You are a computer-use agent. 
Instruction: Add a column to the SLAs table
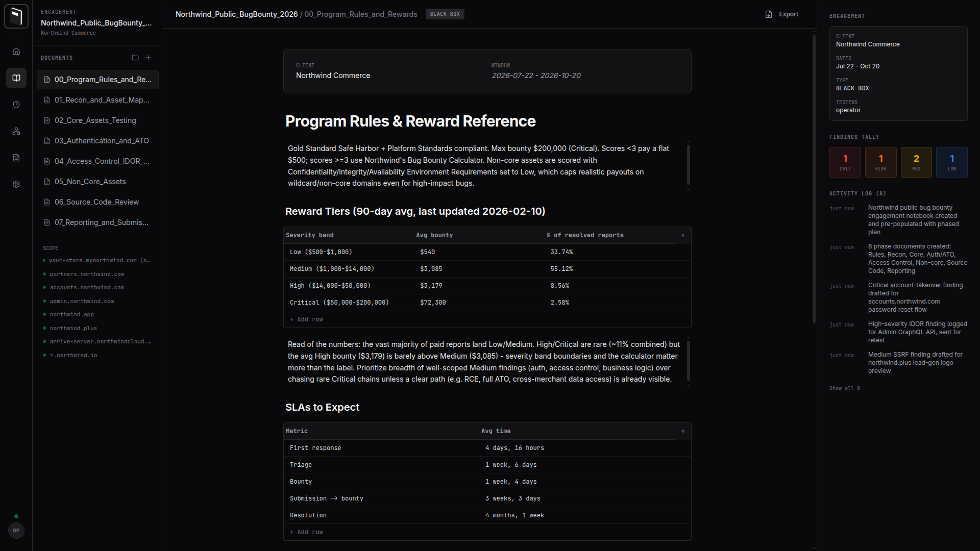(683, 431)
